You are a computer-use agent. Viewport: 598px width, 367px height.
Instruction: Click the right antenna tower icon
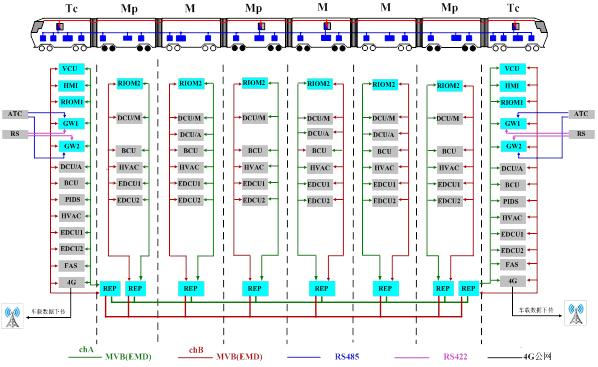coord(575,313)
